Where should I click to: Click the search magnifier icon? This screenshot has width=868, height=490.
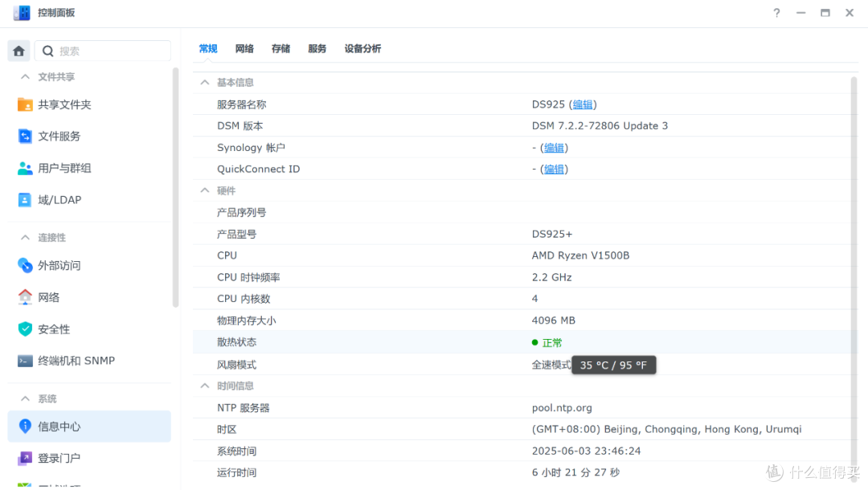click(x=48, y=51)
